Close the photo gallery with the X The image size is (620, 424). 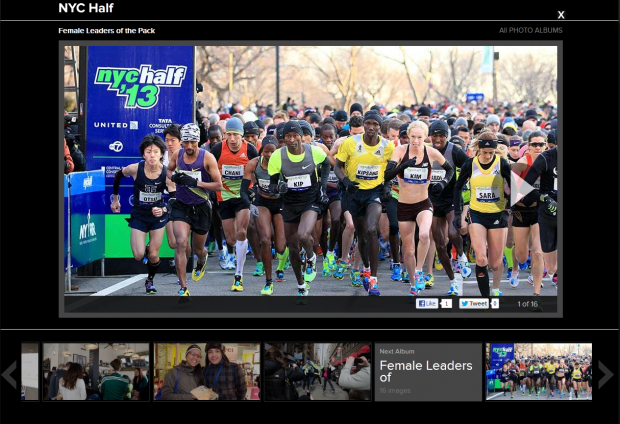point(561,15)
